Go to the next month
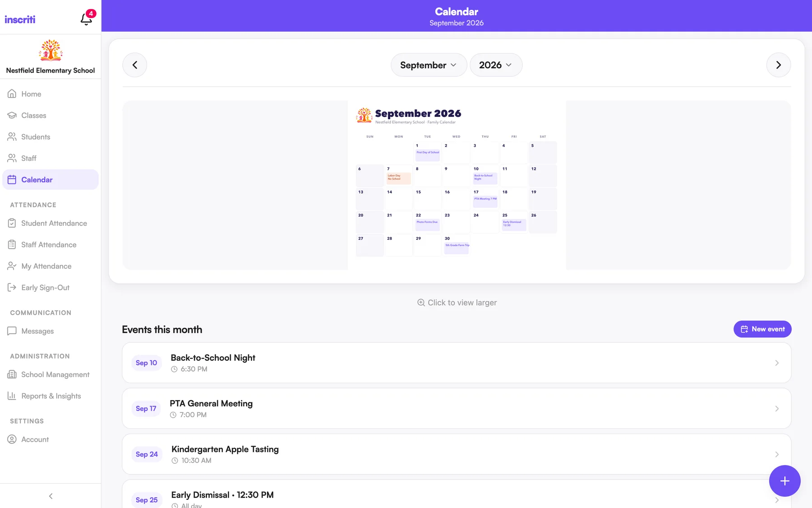The height and width of the screenshot is (508, 812). tap(779, 65)
